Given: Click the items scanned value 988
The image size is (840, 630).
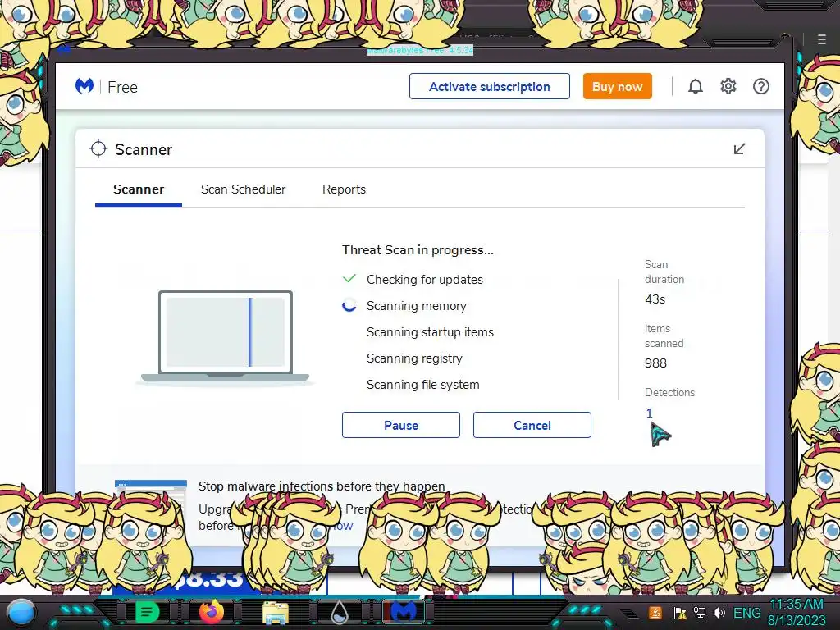Looking at the screenshot, I should (x=655, y=363).
